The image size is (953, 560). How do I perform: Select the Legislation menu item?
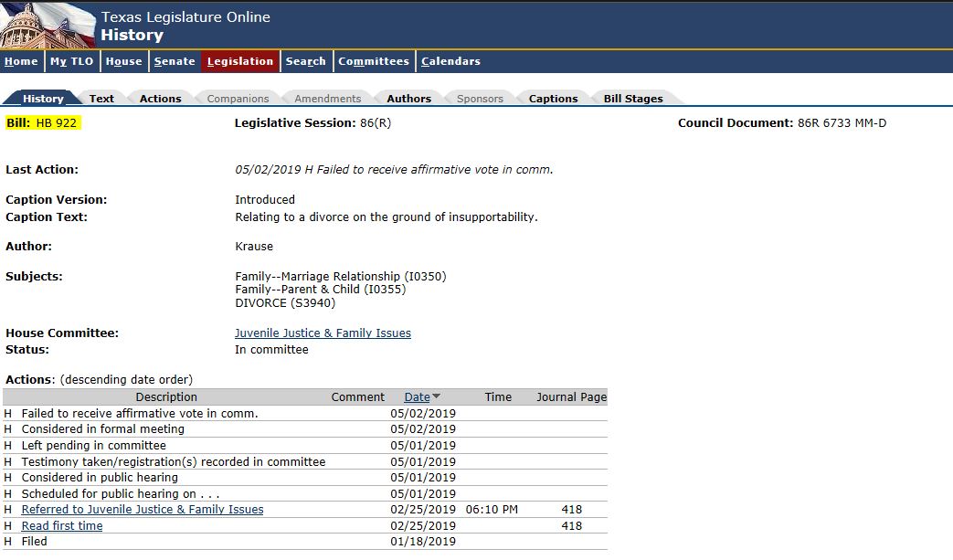(x=239, y=61)
